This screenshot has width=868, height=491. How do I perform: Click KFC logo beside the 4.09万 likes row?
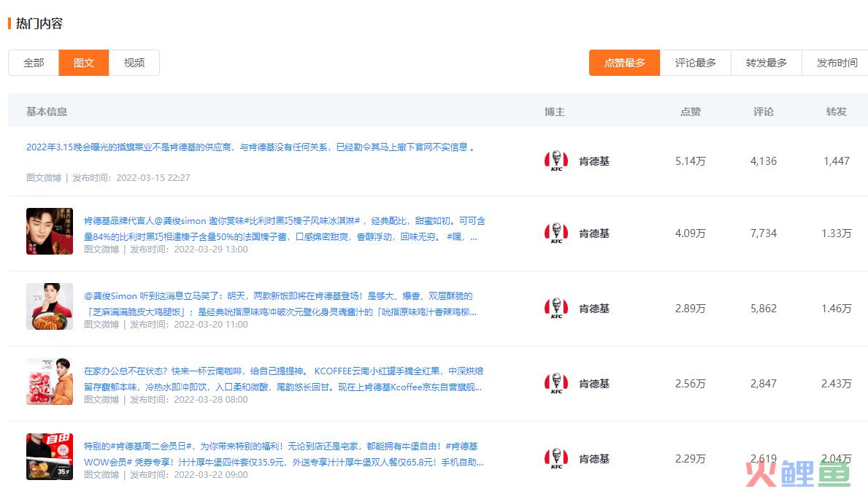[556, 233]
